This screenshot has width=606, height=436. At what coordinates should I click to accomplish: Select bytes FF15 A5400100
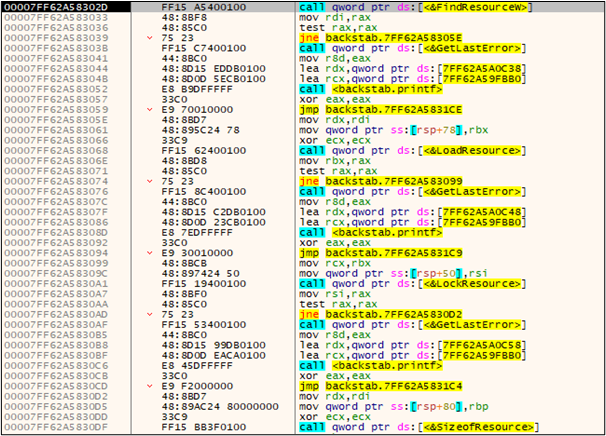(204, 7)
